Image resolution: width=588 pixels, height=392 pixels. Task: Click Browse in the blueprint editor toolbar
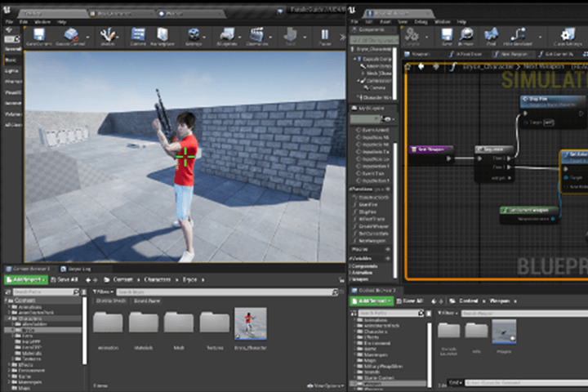pos(466,37)
